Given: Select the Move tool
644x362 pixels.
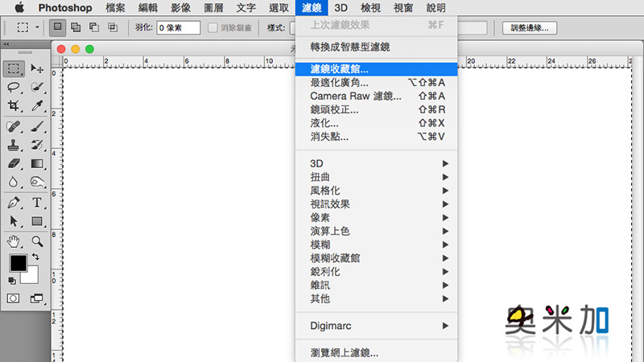Looking at the screenshot, I should 37,68.
